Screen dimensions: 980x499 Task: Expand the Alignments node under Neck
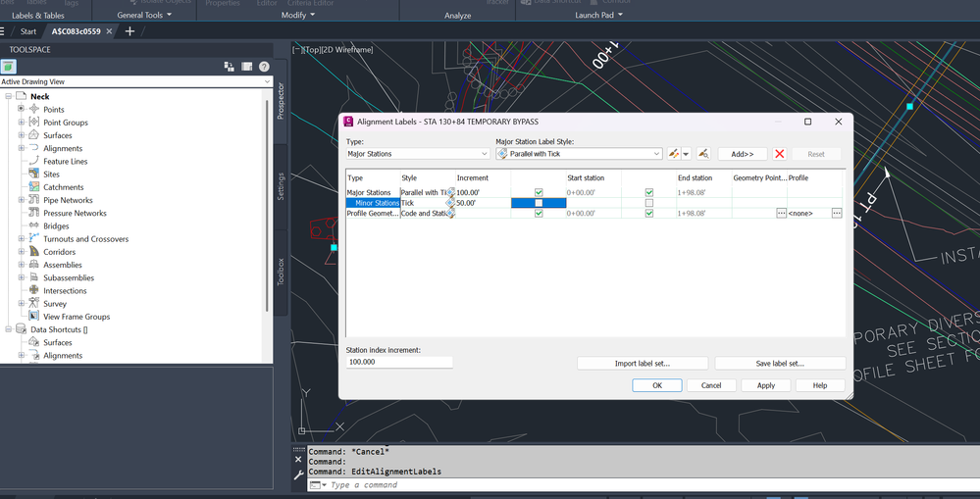point(22,149)
